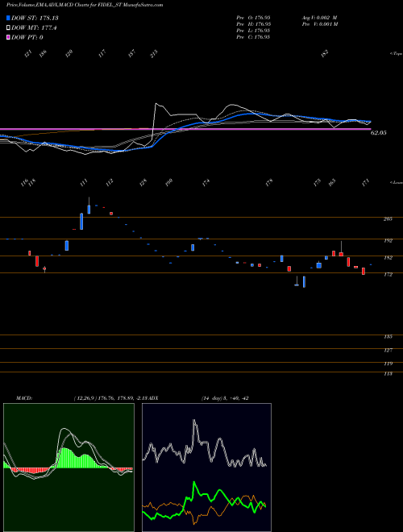Click the 'Pre H: 176.95' value
This screenshot has width=403, height=532.
253,24
